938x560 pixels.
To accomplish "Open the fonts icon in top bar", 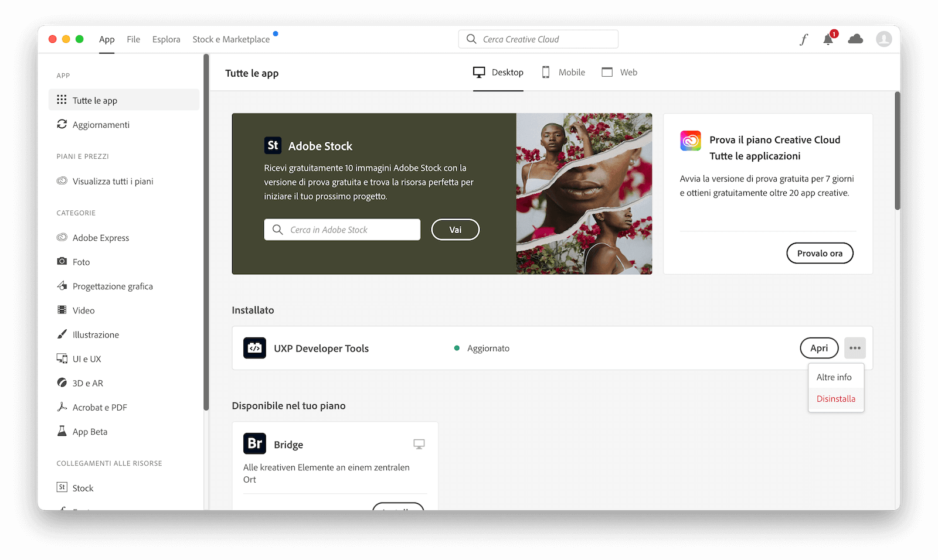I will tap(804, 39).
